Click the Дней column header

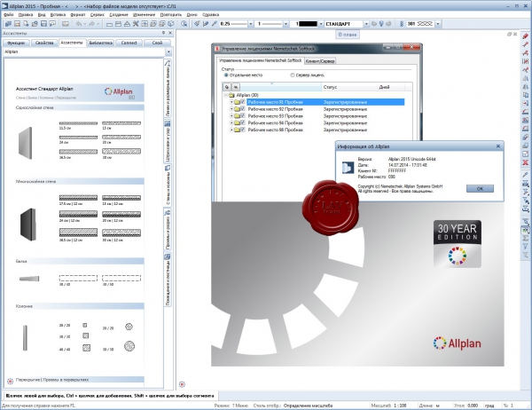pyautogui.click(x=391, y=87)
